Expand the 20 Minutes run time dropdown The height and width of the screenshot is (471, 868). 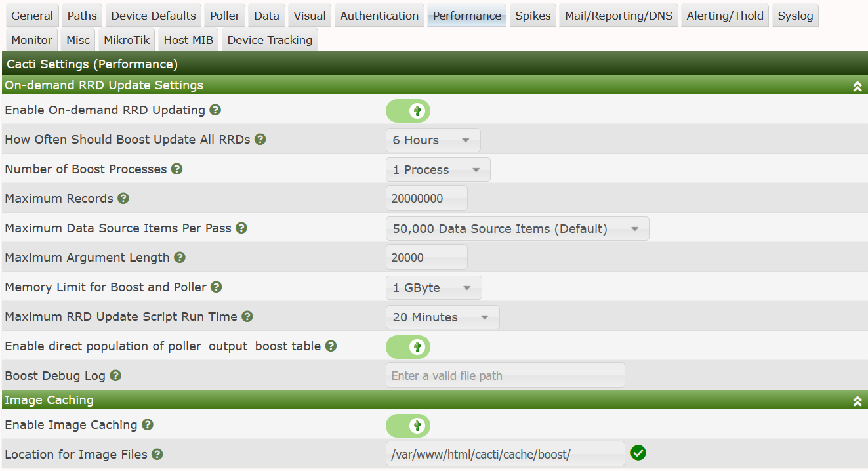tap(442, 317)
